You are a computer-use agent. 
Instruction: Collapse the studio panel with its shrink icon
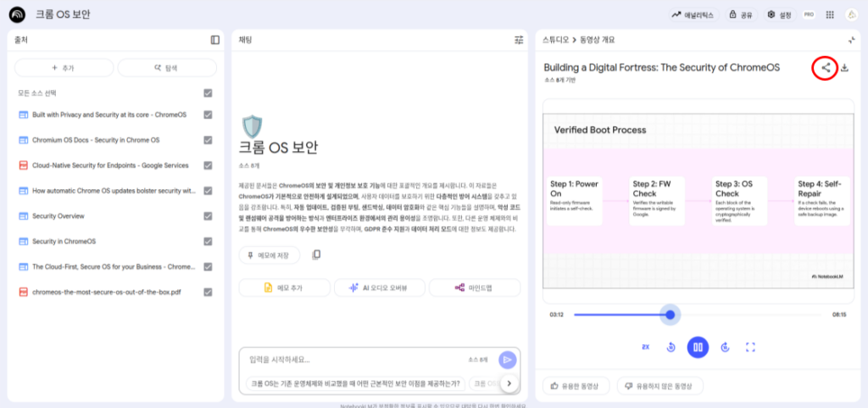851,40
